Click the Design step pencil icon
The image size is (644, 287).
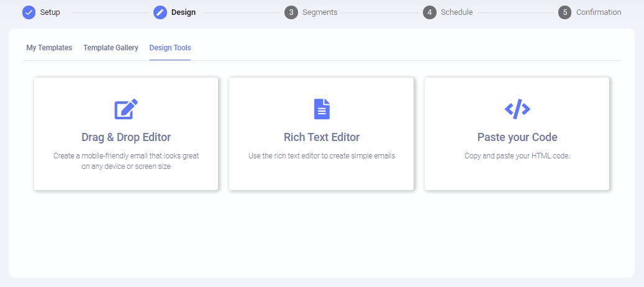pyautogui.click(x=160, y=12)
